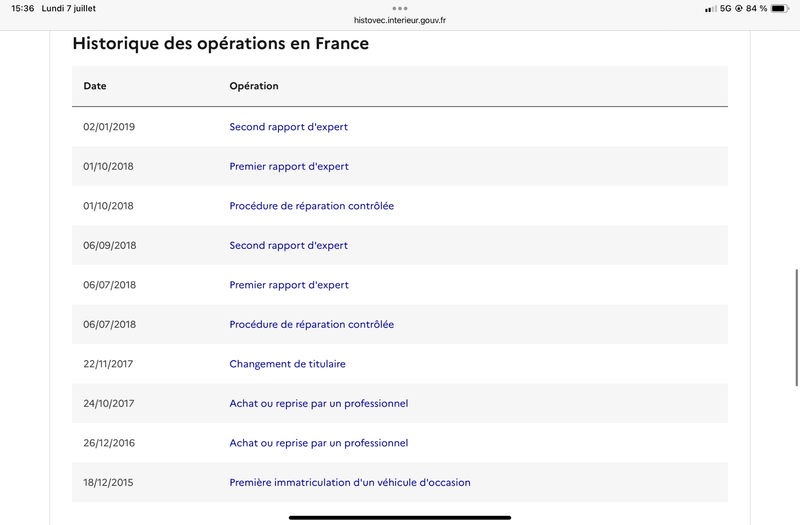Open Second rapport d'expert from 06/09/2018

(x=288, y=245)
